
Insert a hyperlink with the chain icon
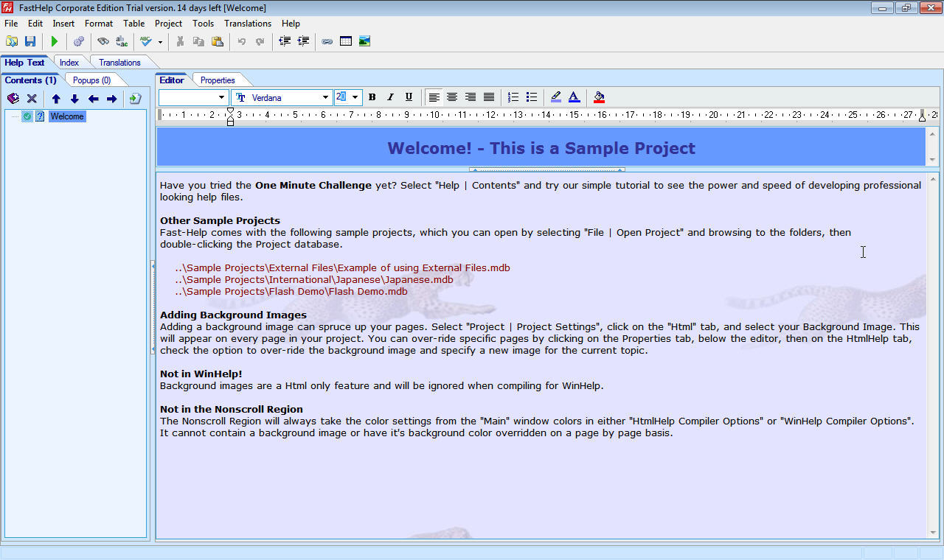point(327,41)
